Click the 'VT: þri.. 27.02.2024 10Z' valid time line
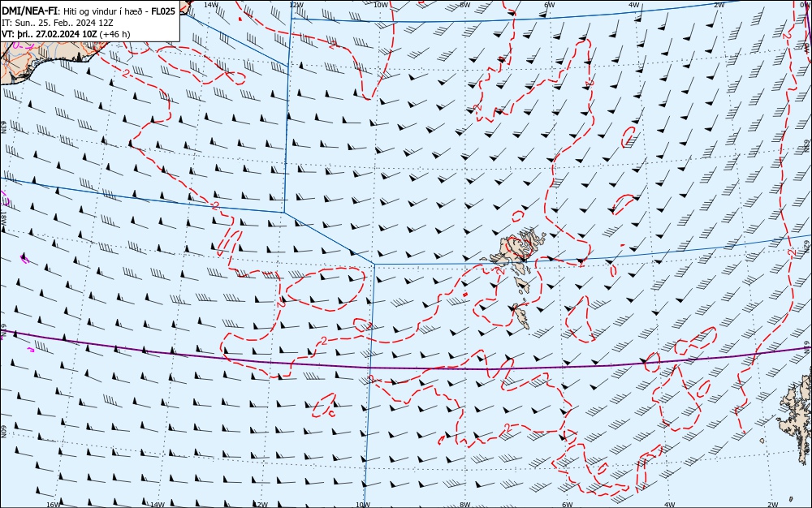Image resolution: width=812 pixels, height=508 pixels. click(x=50, y=34)
